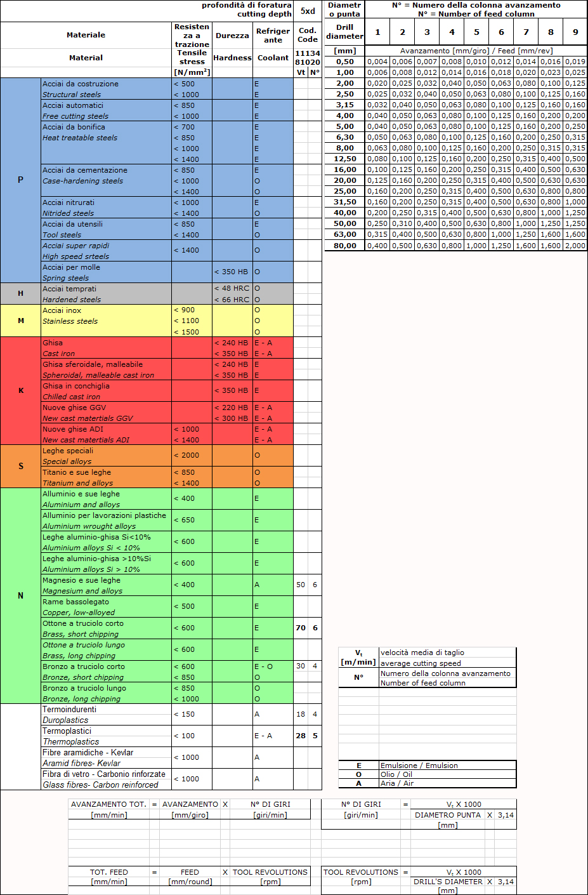Select the 'Coolant' header cell
588x895 pixels.
(273, 58)
